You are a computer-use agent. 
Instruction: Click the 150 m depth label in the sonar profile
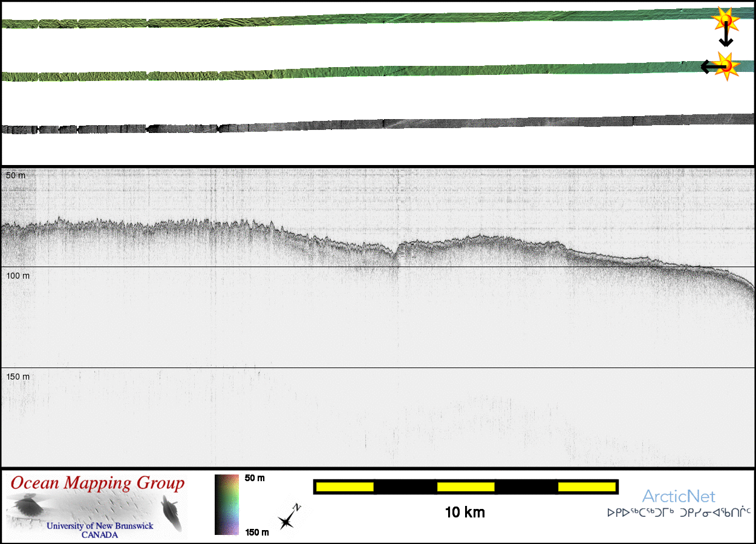click(18, 377)
